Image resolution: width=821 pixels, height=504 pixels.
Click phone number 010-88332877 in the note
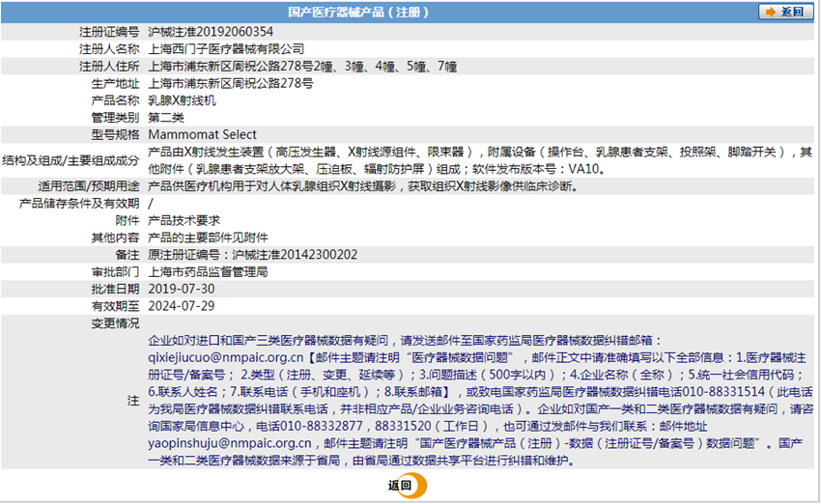tap(321, 427)
